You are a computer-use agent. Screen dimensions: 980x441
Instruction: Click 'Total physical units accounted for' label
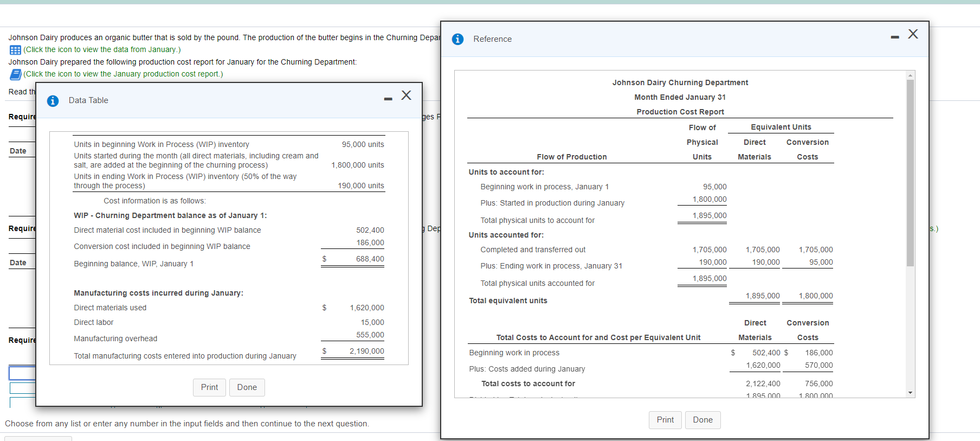[x=537, y=283]
